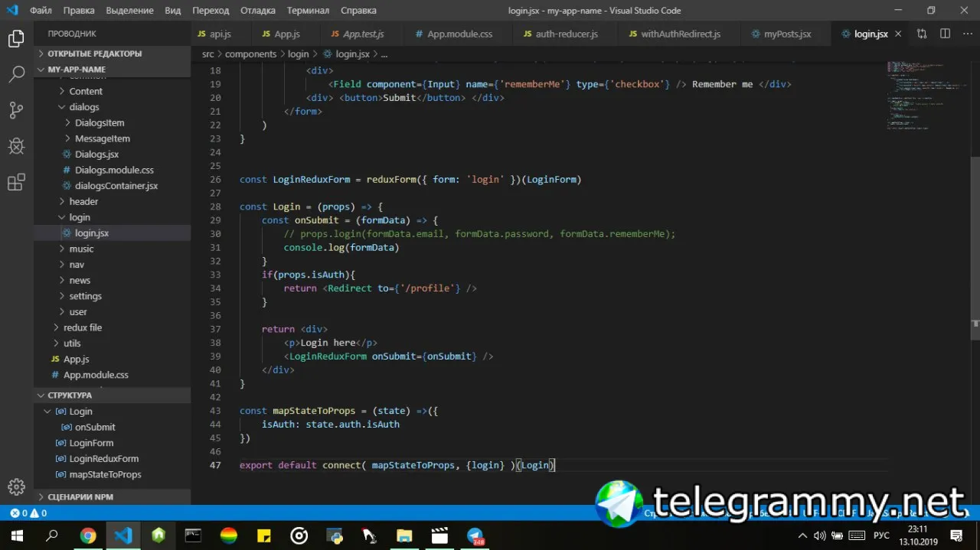Collapse the Структура outline section
Image resolution: width=980 pixels, height=550 pixels.
click(112, 395)
